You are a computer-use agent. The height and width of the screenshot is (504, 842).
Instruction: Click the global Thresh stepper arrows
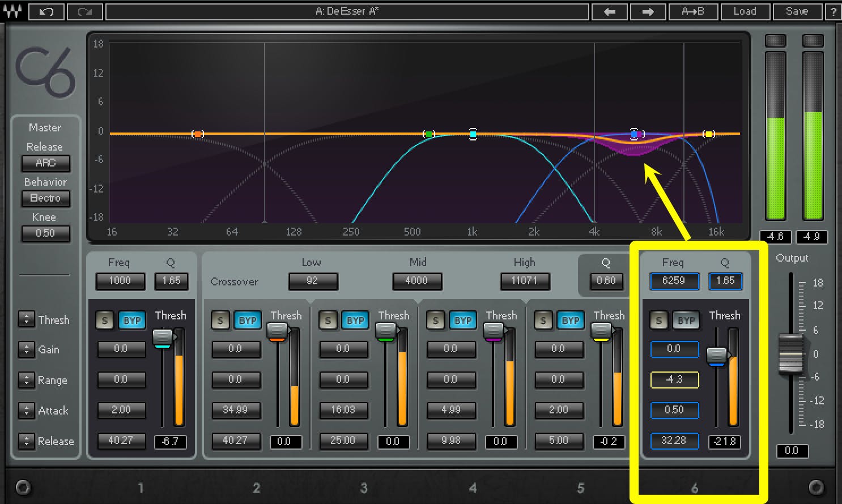(27, 319)
